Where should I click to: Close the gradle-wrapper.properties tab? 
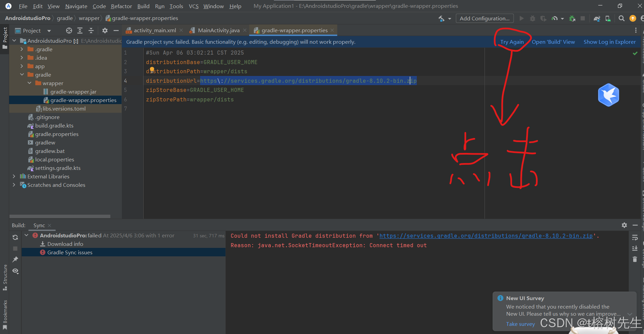(x=332, y=31)
